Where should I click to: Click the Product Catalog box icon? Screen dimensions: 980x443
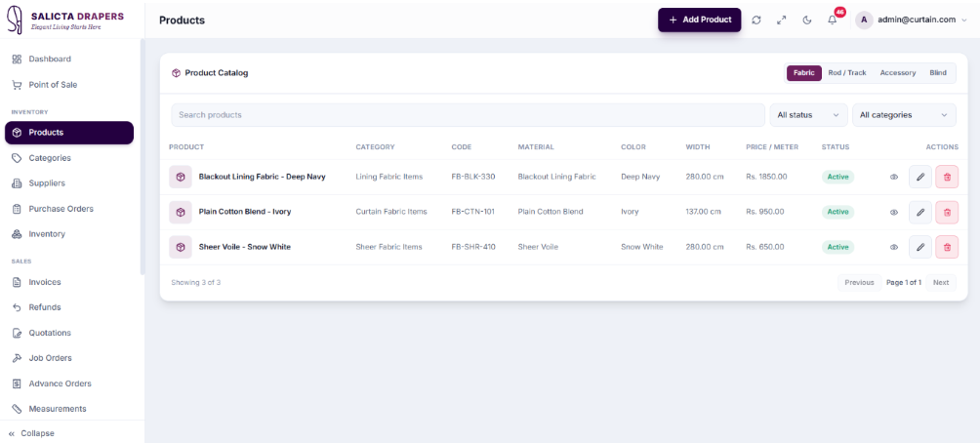tap(177, 73)
